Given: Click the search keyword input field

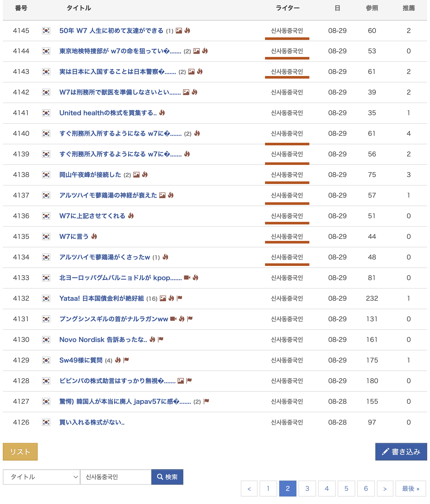Looking at the screenshot, I should click(116, 477).
